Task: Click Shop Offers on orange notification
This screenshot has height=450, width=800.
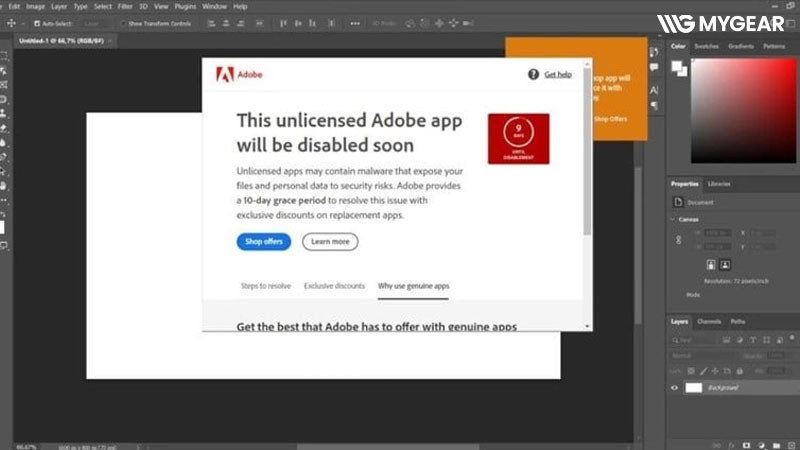Action: [611, 119]
